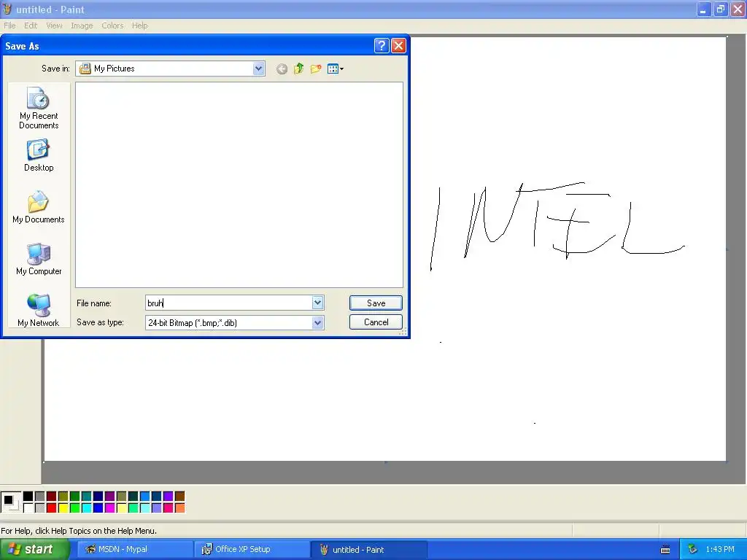
Task: Close the Save As dialog
Action: coord(398,46)
